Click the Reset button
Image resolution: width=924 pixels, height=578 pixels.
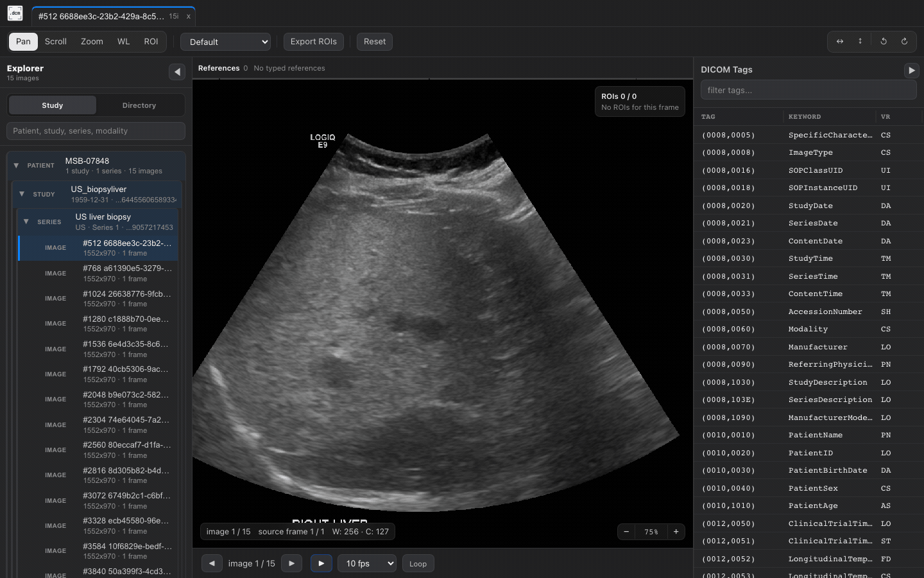(x=375, y=42)
